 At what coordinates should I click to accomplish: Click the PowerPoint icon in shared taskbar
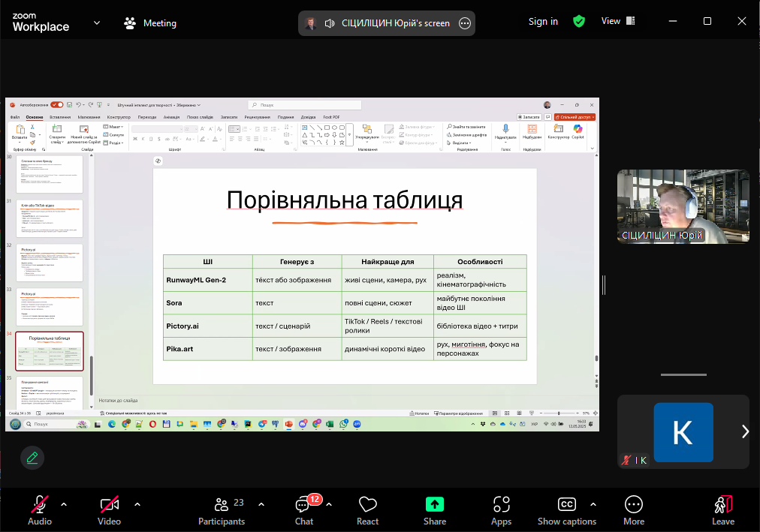289,424
